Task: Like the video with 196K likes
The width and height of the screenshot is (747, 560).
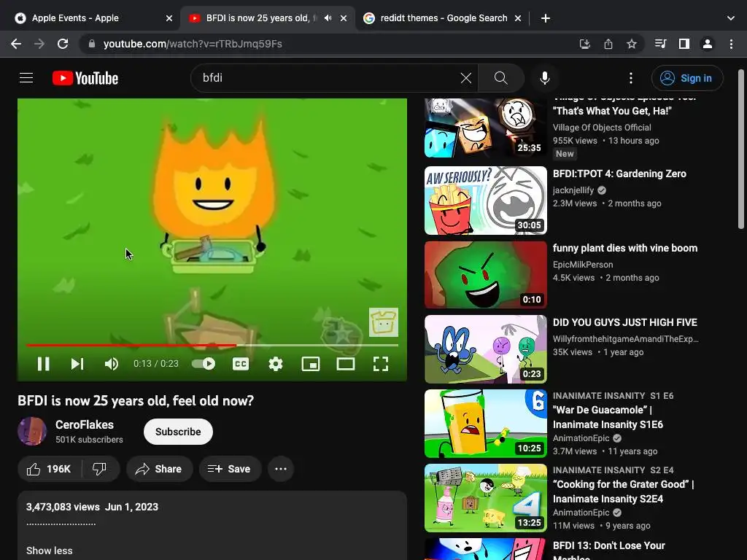Action: pyautogui.click(x=49, y=469)
